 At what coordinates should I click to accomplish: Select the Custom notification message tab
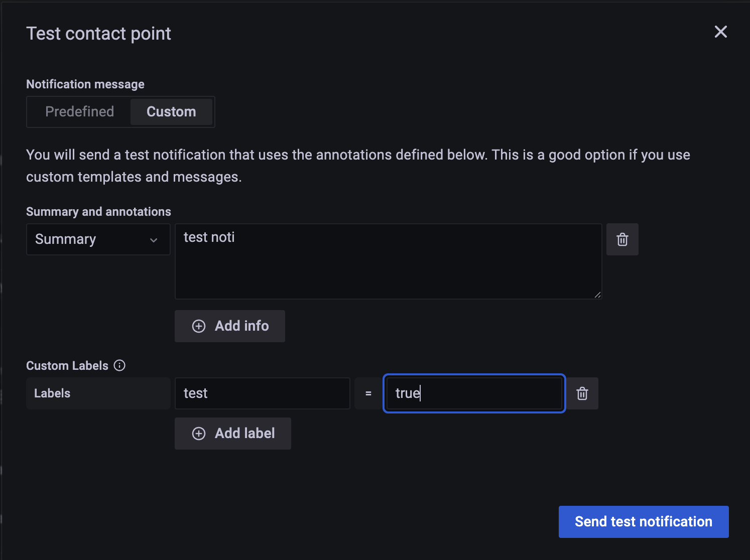(x=171, y=111)
